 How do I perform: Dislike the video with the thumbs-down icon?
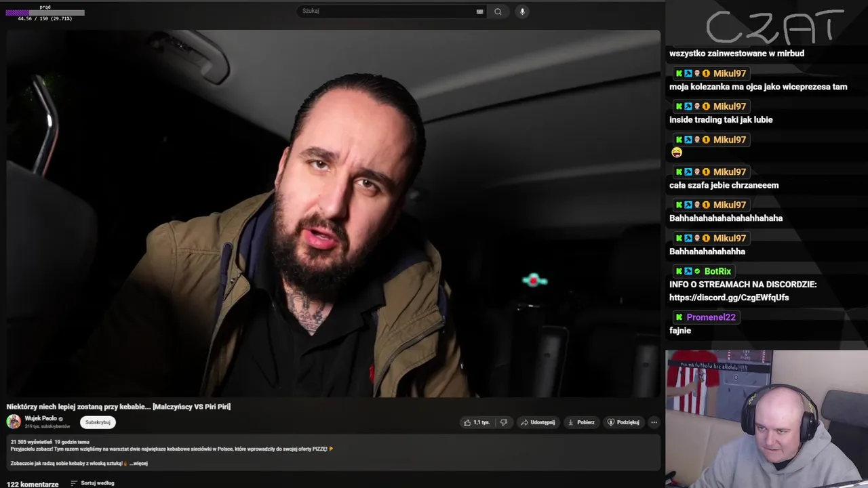(x=503, y=422)
